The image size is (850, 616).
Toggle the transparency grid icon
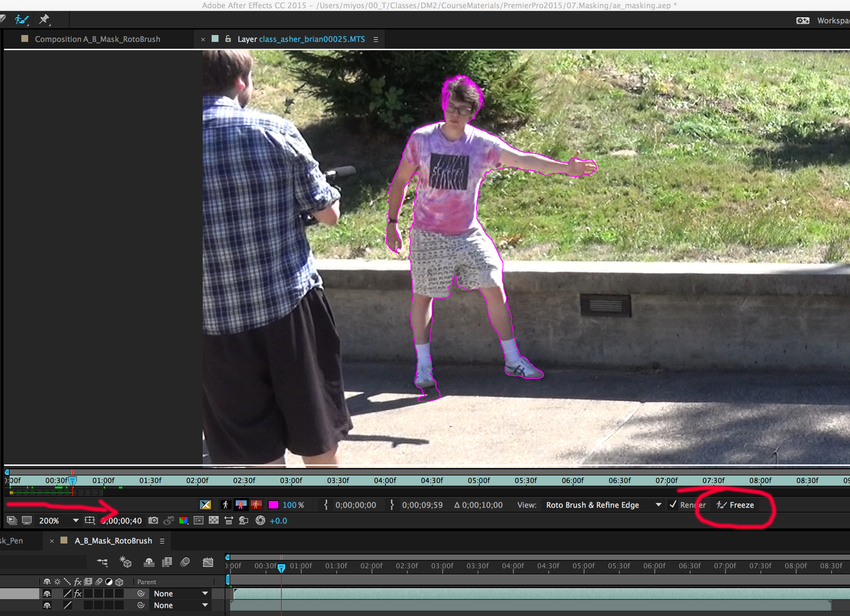tap(214, 520)
